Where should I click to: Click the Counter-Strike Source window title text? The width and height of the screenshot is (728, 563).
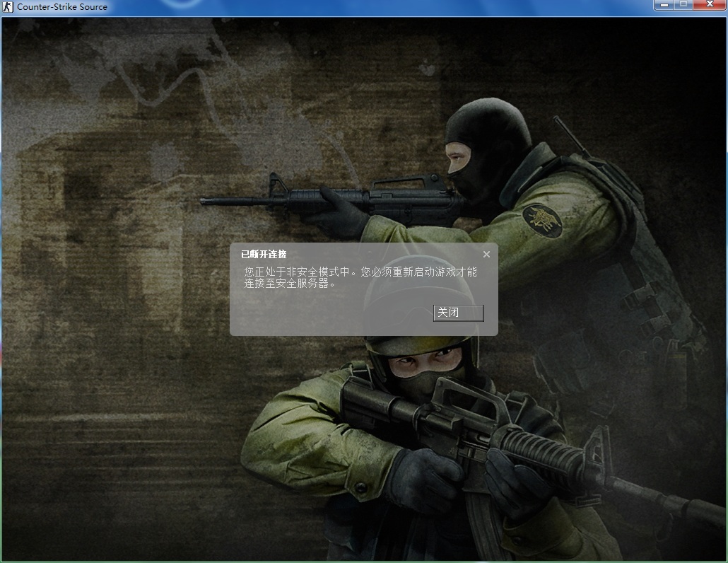[62, 6]
